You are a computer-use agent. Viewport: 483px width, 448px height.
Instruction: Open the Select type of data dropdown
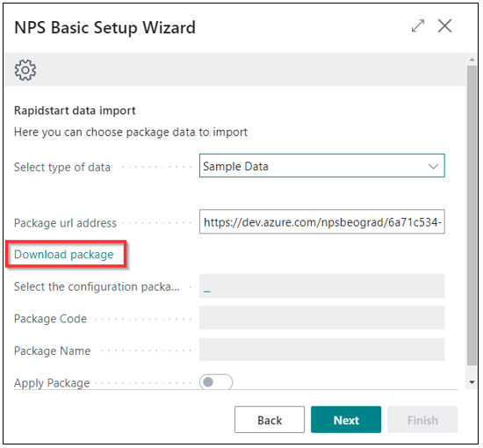point(322,166)
